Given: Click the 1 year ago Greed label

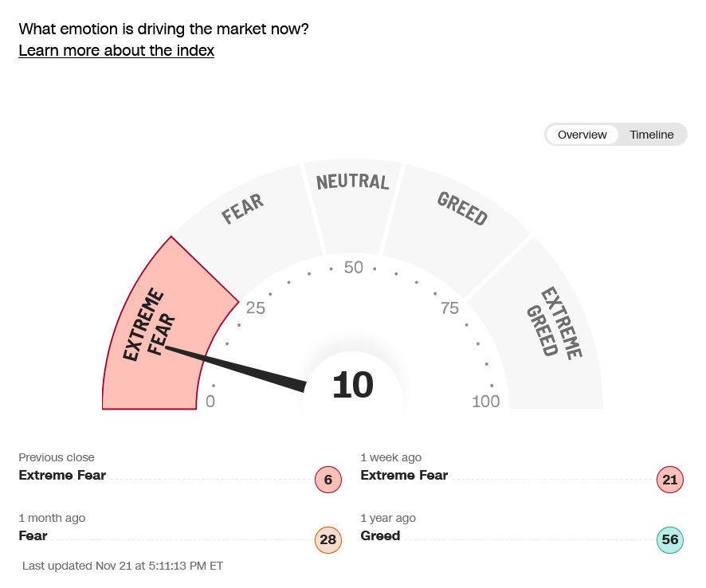Looking at the screenshot, I should [380, 536].
